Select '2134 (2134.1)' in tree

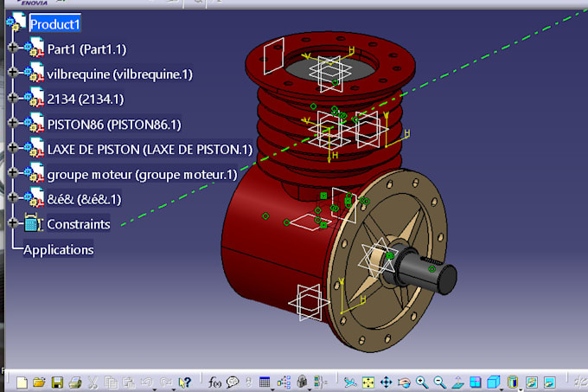click(x=85, y=99)
